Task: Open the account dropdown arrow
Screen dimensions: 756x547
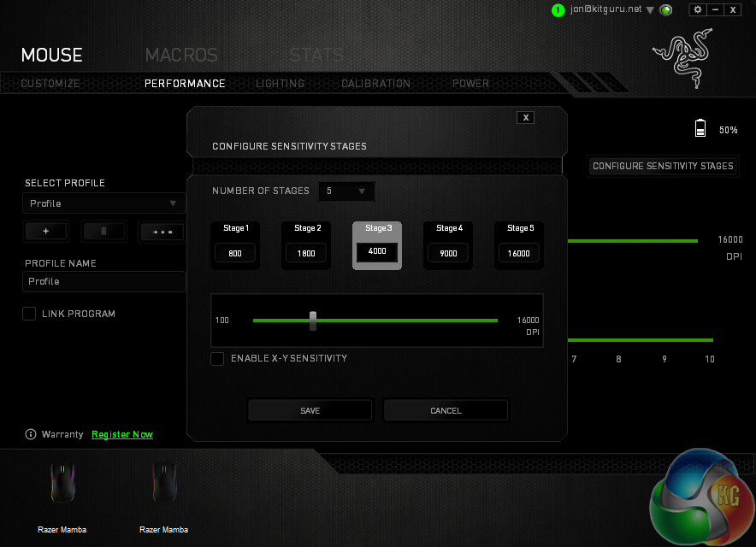Action: click(650, 10)
